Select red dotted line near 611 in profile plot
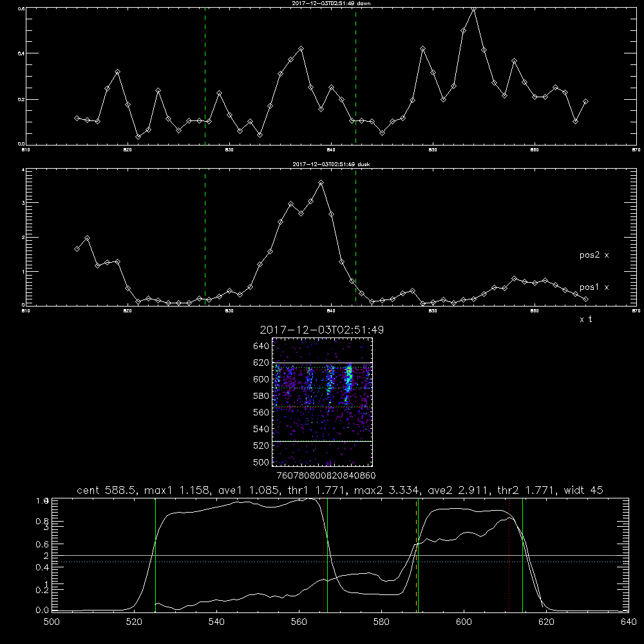Screen dimensions: 644x644 click(509, 555)
